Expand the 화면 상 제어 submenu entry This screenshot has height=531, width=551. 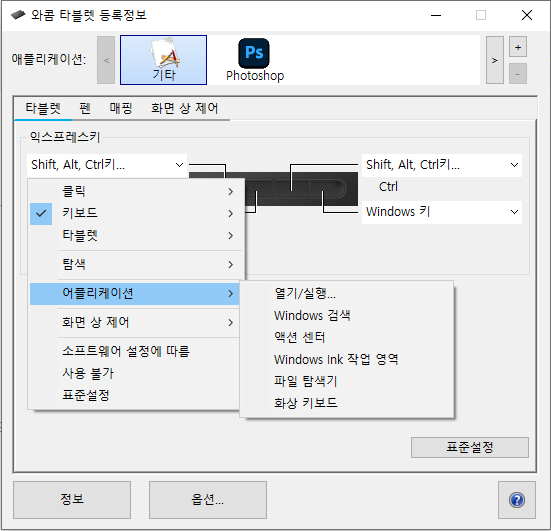[136, 322]
